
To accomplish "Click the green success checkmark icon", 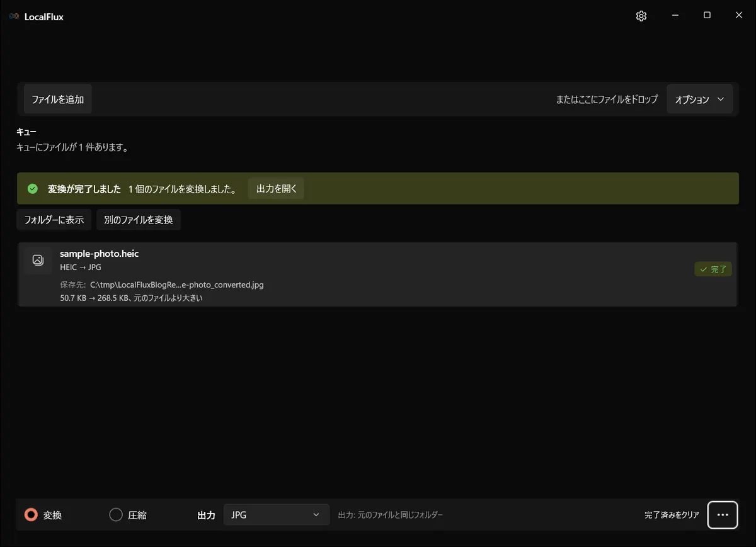I will click(33, 189).
